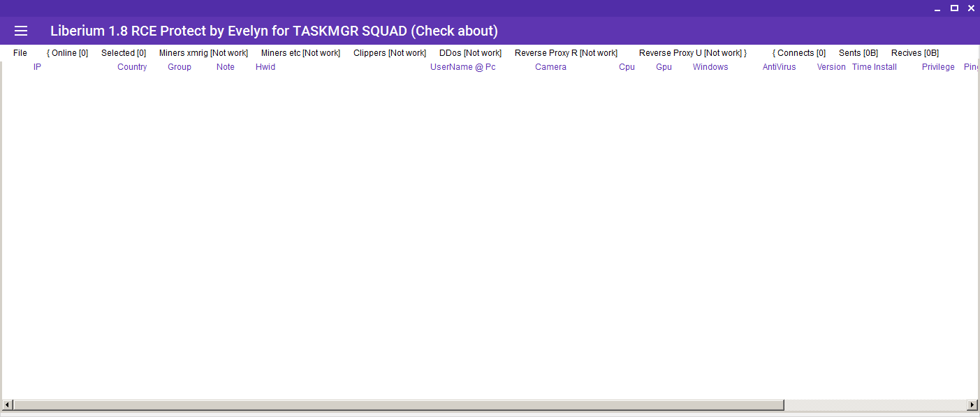Click the Camera column header

click(551, 67)
